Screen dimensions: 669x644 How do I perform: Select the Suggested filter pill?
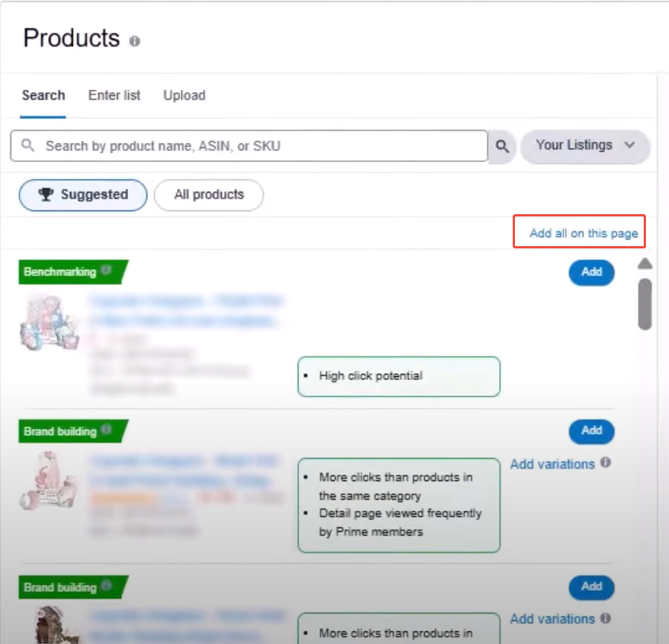pyautogui.click(x=83, y=195)
